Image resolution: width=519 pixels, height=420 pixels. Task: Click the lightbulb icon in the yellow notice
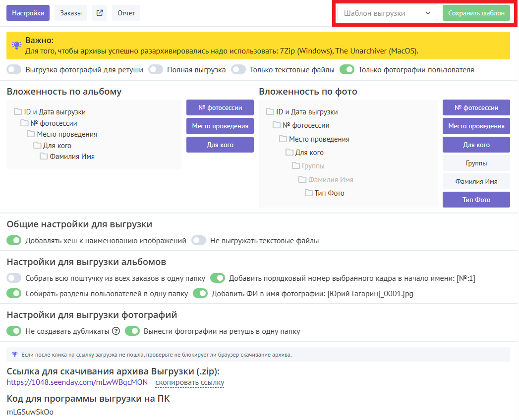[x=17, y=46]
